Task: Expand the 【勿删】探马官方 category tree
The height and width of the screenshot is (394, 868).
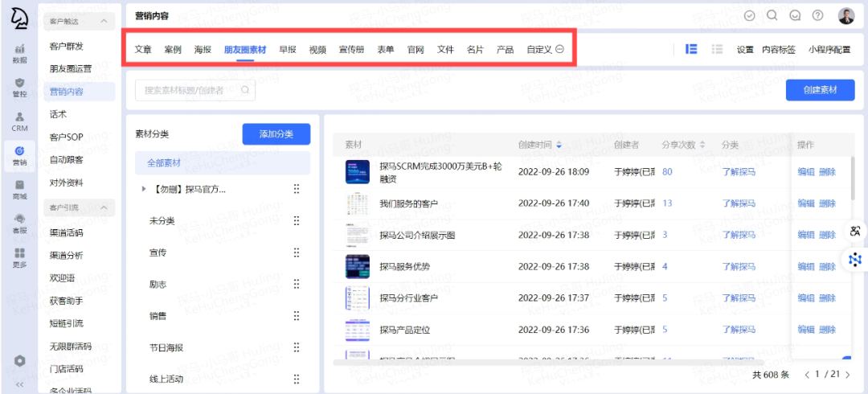Action: pyautogui.click(x=144, y=190)
